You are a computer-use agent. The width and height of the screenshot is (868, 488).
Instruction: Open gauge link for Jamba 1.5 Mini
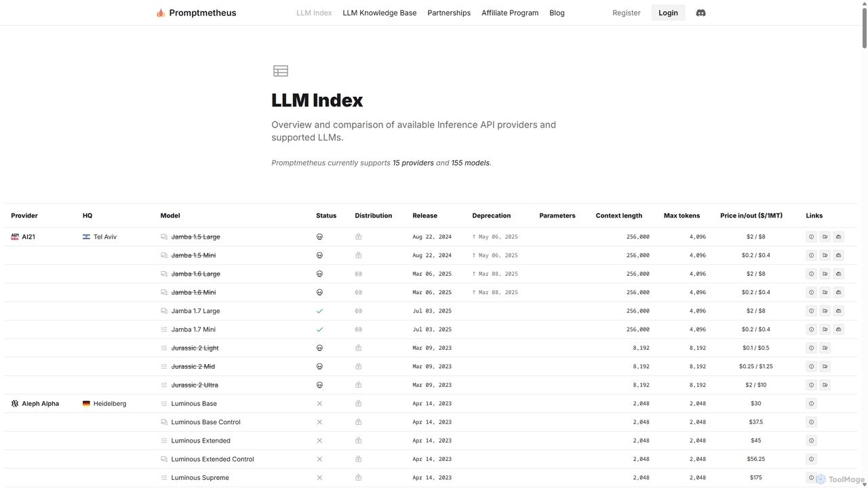pyautogui.click(x=838, y=256)
